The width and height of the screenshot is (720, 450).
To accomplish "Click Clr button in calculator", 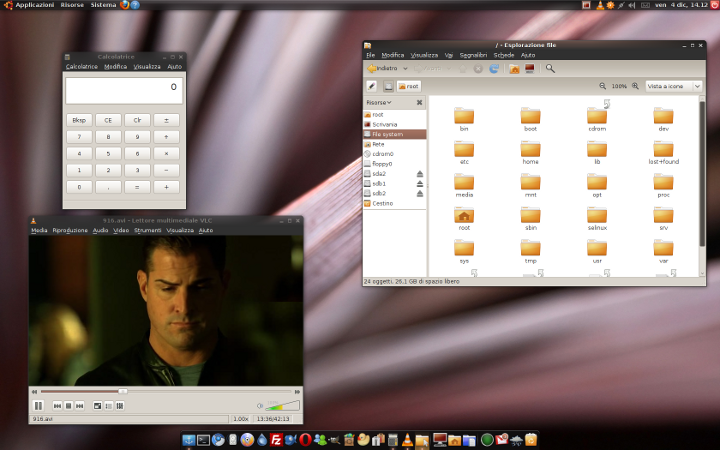I will click(137, 120).
